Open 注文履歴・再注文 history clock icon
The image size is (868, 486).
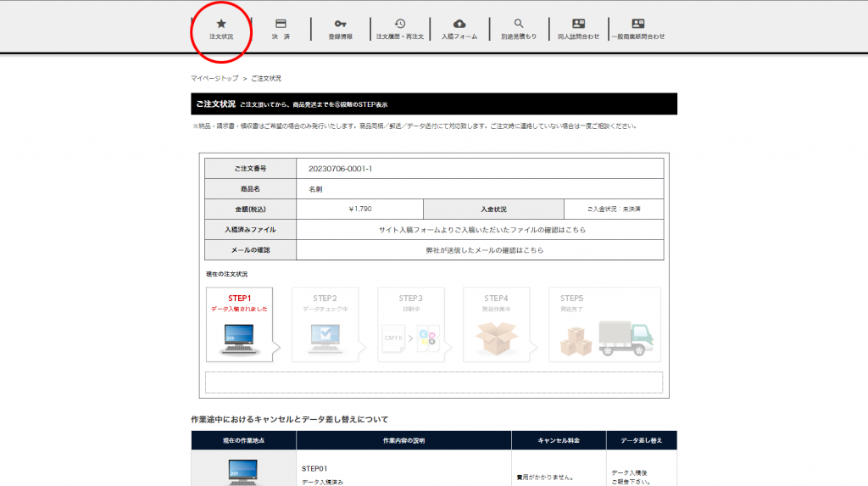point(399,24)
